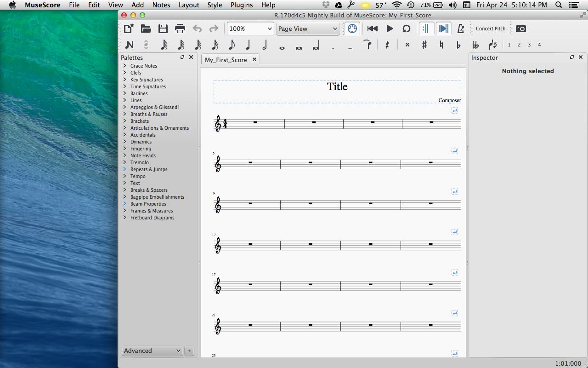Apply the sharp accidental
The image size is (588, 368).
424,45
